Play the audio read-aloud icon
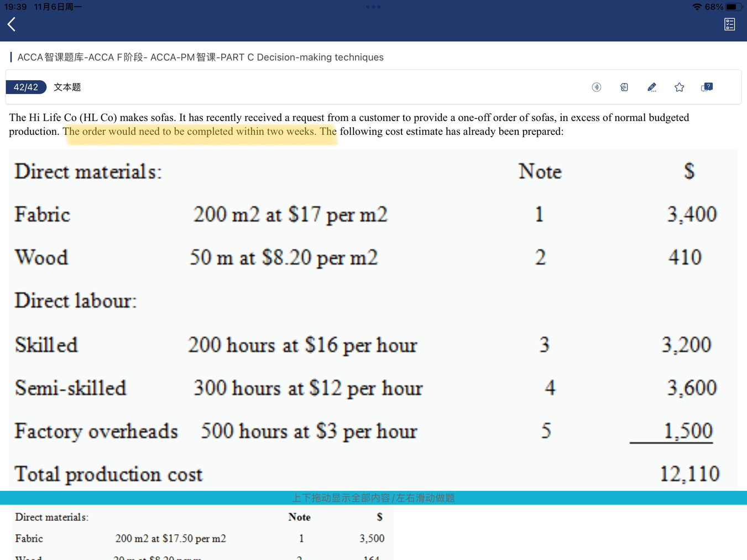 (x=596, y=87)
